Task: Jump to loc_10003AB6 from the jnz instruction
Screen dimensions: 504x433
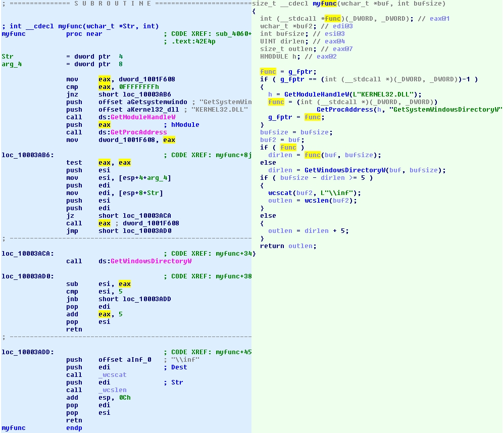Action: point(146,94)
